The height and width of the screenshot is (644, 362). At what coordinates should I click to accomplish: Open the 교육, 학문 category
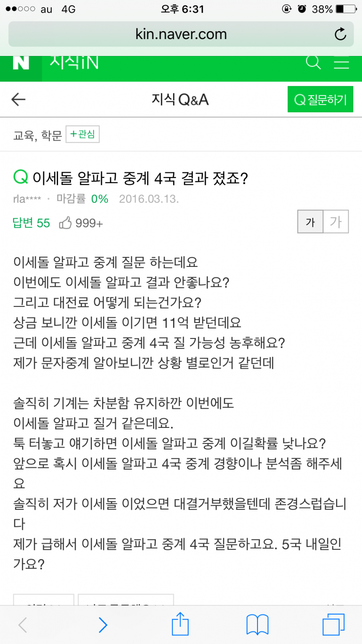[x=37, y=135]
